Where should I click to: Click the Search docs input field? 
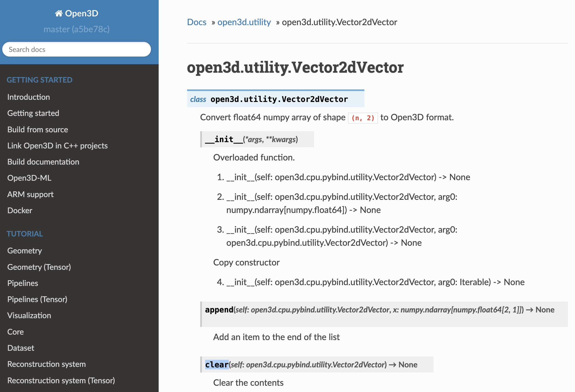77,49
